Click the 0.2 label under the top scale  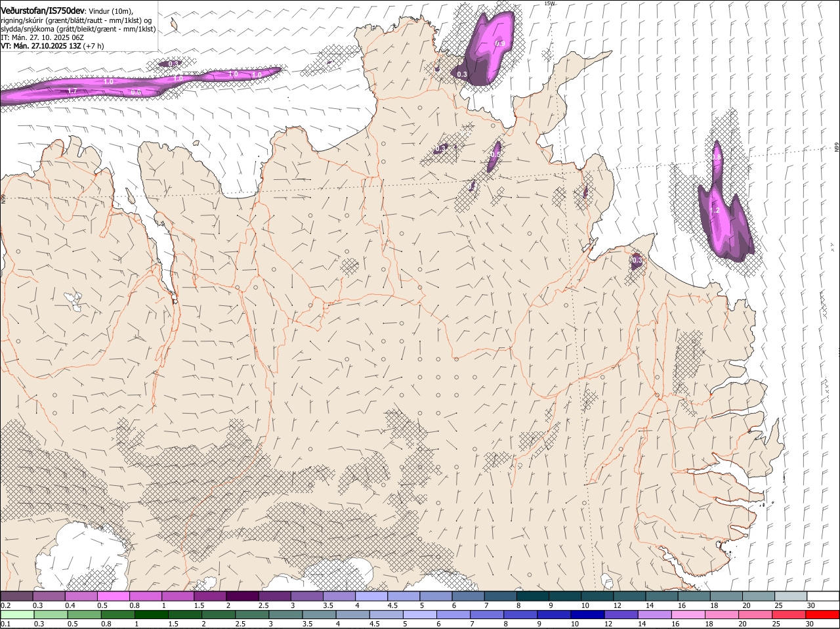(x=5, y=605)
